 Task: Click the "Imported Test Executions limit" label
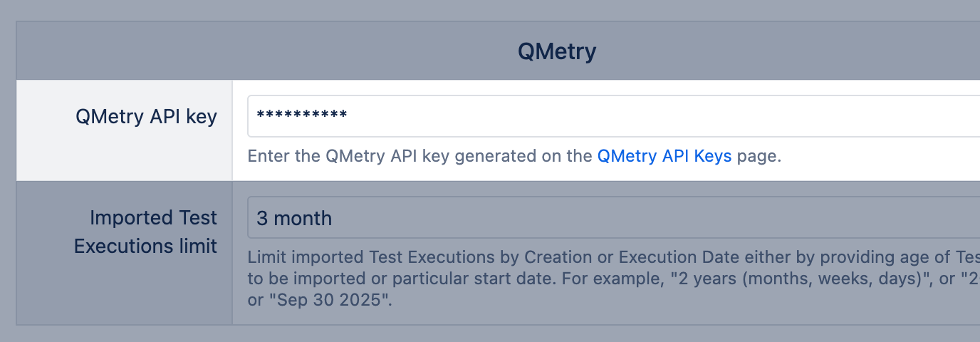point(145,232)
